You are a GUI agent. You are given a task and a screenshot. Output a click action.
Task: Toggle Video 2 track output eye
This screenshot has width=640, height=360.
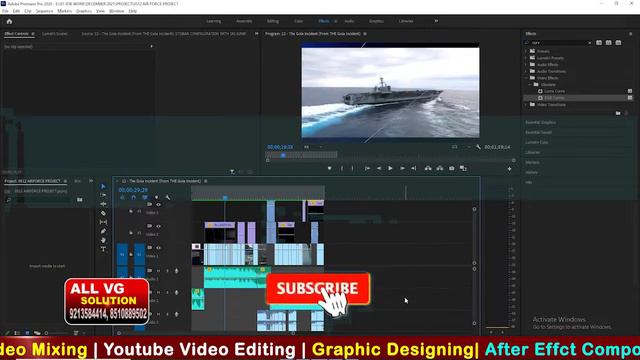point(158,226)
